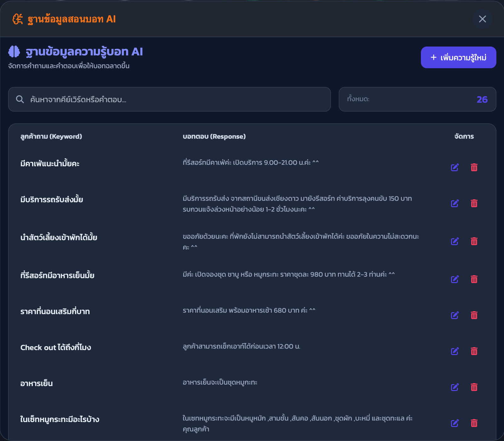
Task: Delete the มีบริการรถรับส่งมั้ย row
Action: pos(474,203)
